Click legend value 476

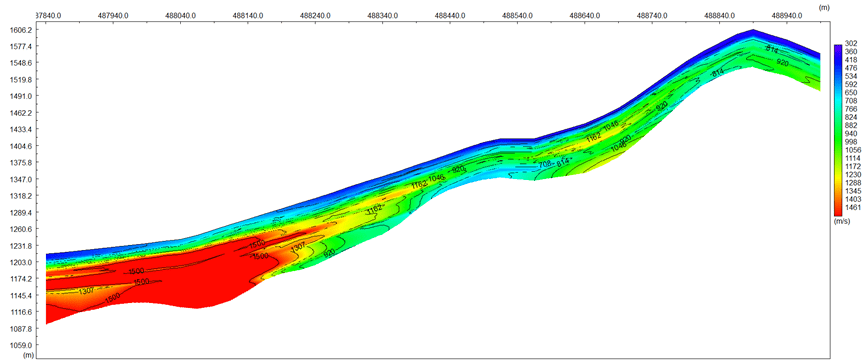click(x=851, y=68)
